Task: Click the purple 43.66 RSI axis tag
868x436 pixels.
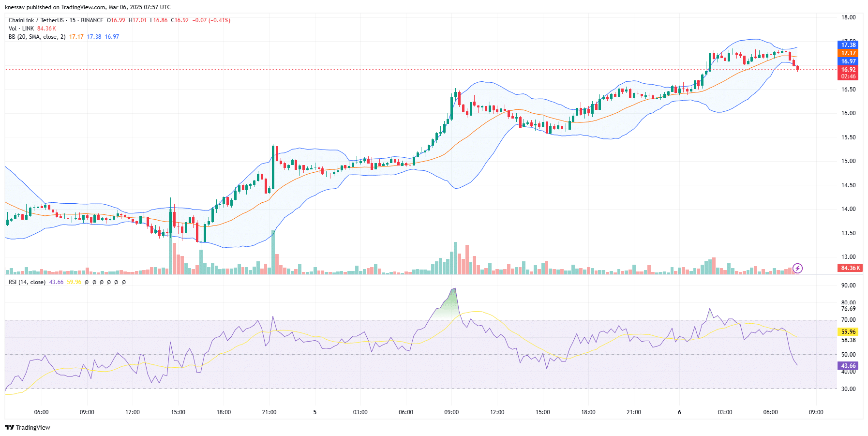Action: [x=848, y=366]
